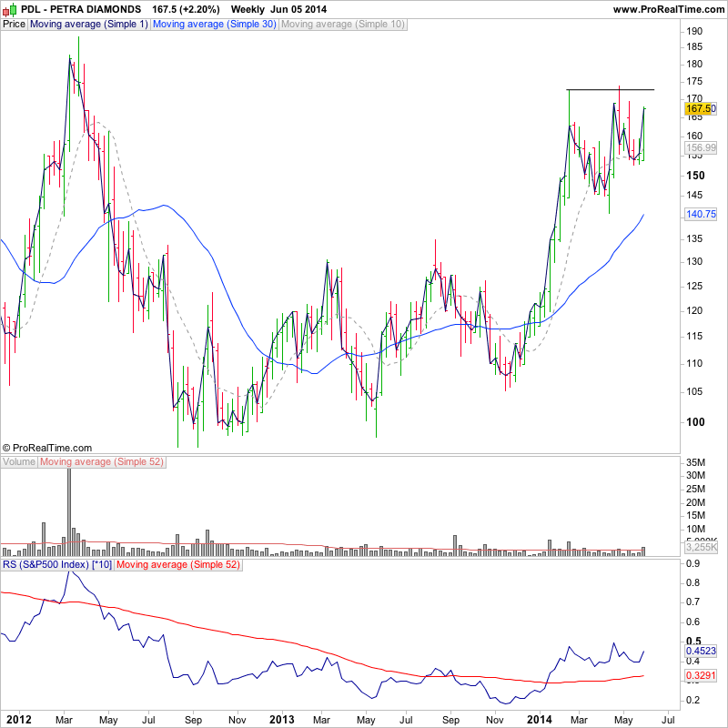This screenshot has height=728, width=728.
Task: Click the 140.75 moving average value tag
Action: 701,214
